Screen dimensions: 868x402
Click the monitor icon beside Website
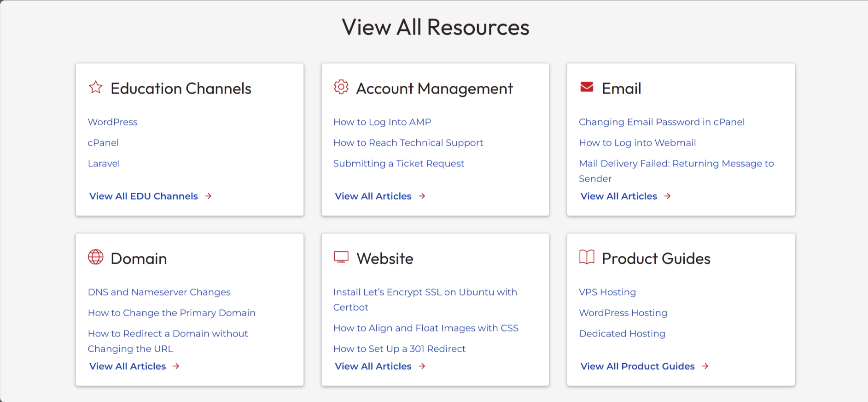(x=341, y=257)
